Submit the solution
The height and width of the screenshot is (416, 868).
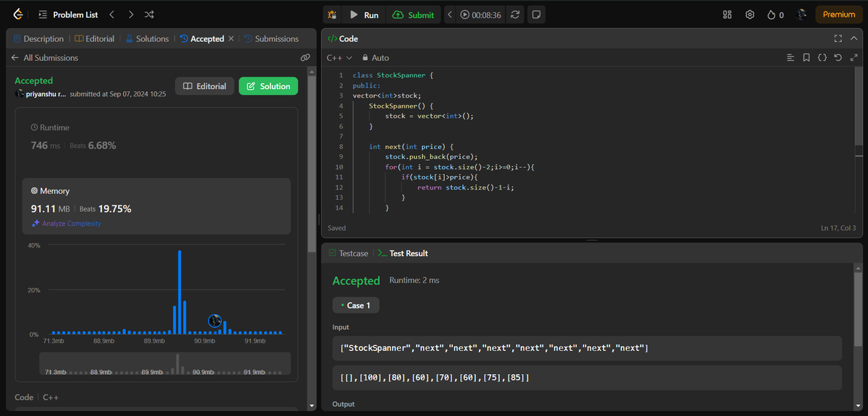pyautogui.click(x=413, y=14)
